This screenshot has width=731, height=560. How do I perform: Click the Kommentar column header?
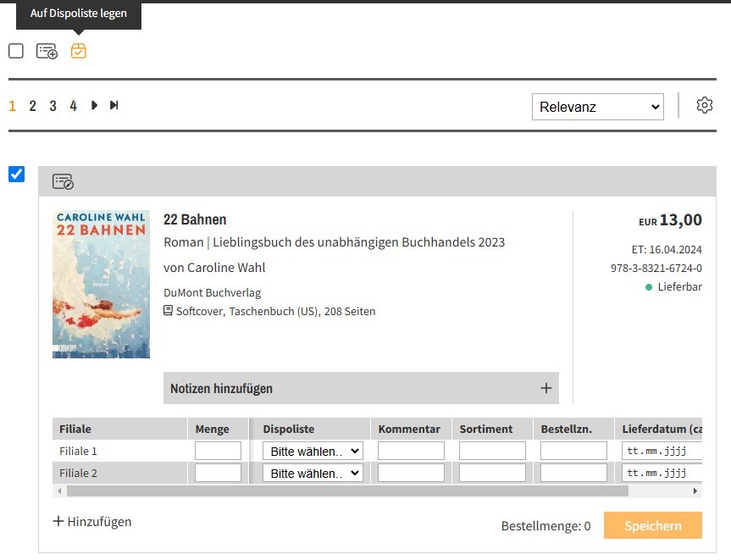(409, 429)
